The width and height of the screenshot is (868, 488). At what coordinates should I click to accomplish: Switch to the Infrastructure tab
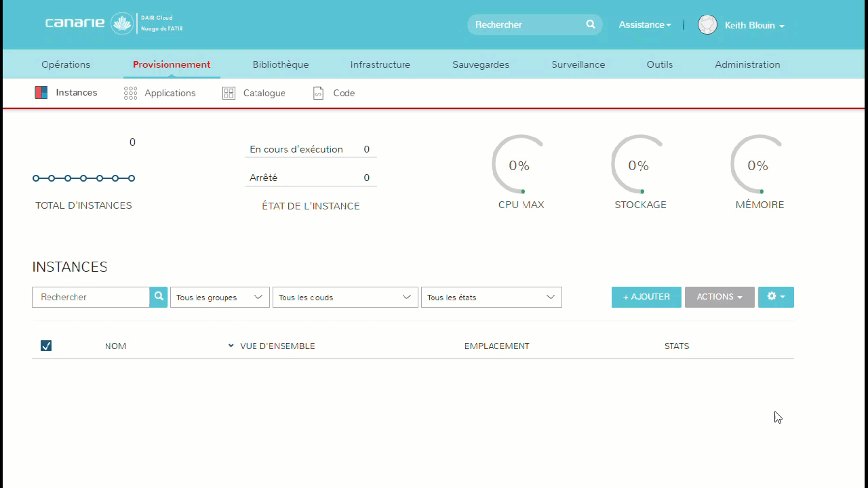point(380,65)
